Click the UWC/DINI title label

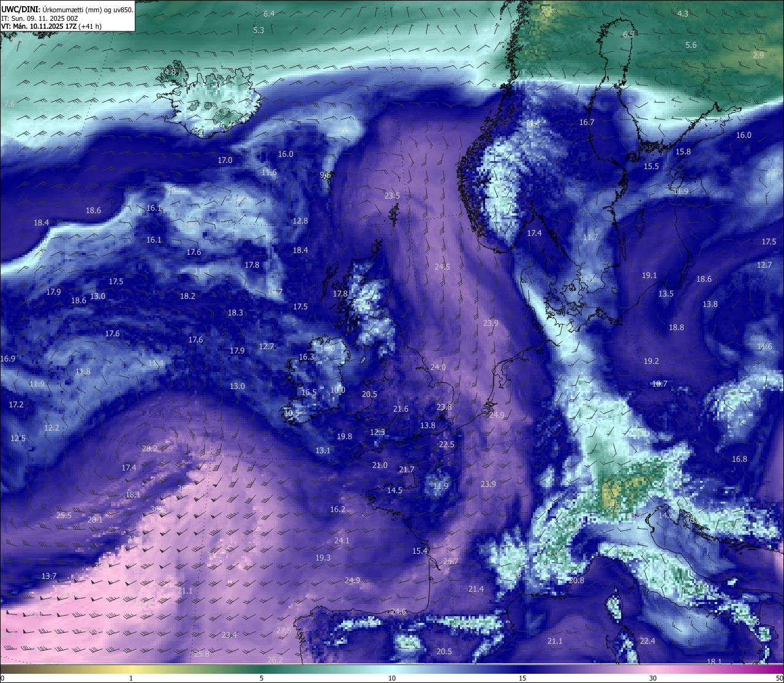pyautogui.click(x=21, y=9)
